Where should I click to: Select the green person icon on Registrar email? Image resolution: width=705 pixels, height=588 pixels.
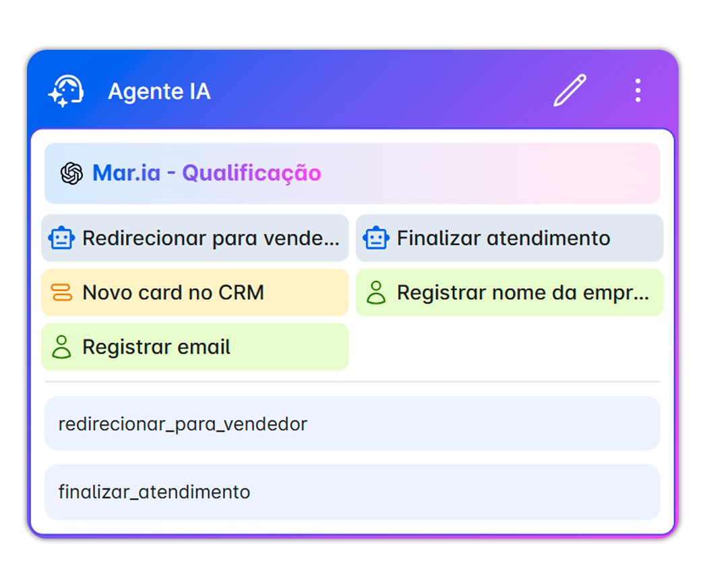(63, 346)
